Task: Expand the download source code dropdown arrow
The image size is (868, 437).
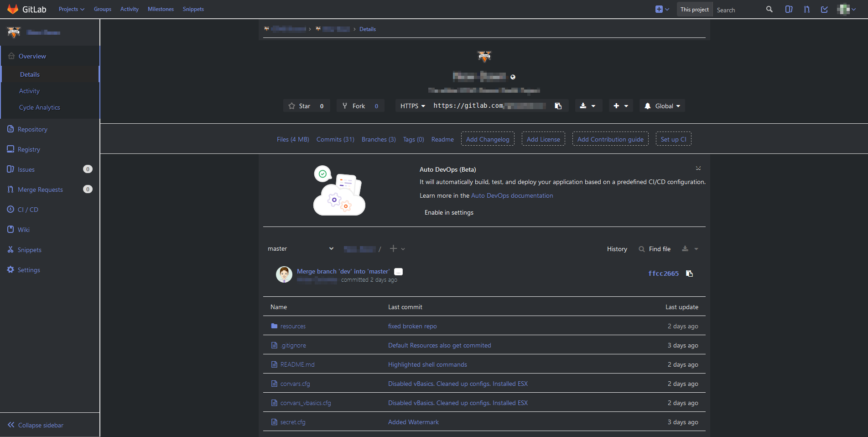Action: click(594, 105)
